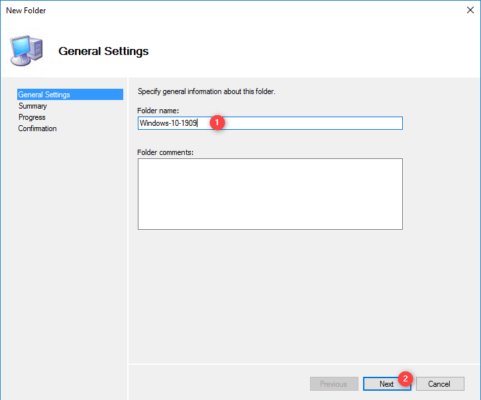This screenshot has height=400, width=481.
Task: Select the Confirmation wizard step
Action: (x=37, y=128)
